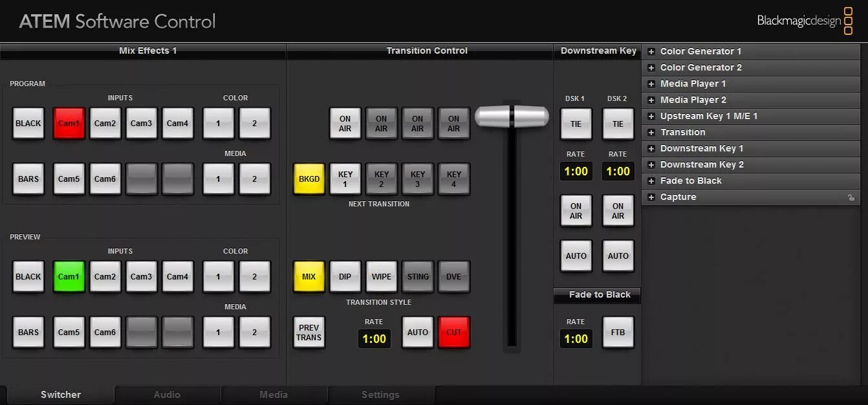The image size is (868, 405).
Task: Select Cam2 on the Program bus
Action: coord(105,123)
